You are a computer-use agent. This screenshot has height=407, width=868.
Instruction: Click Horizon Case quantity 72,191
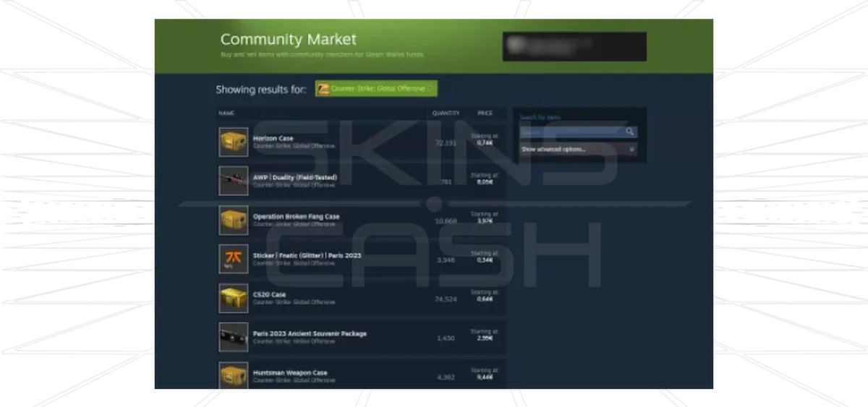(x=446, y=143)
